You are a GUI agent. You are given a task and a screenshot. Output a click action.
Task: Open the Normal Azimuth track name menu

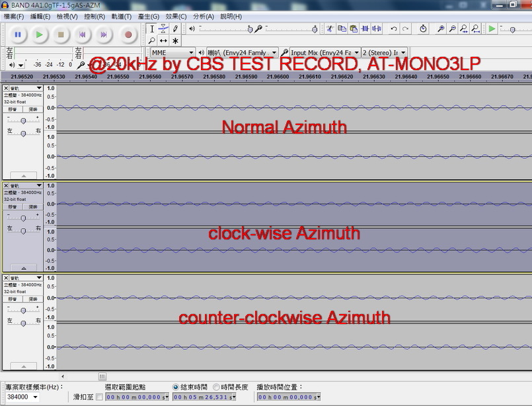pyautogui.click(x=26, y=88)
